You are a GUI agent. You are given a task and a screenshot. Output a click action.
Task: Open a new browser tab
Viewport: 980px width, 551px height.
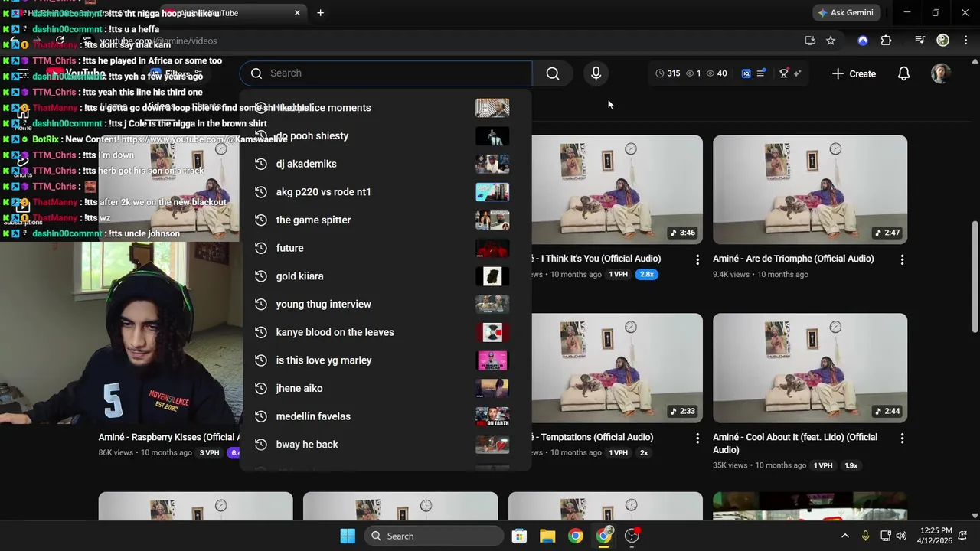pos(320,13)
